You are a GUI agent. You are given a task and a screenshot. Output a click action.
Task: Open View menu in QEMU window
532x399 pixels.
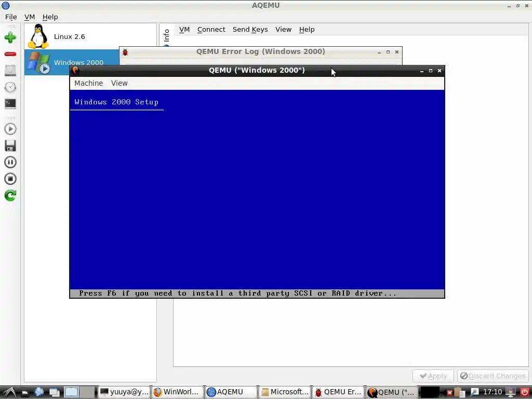(119, 83)
